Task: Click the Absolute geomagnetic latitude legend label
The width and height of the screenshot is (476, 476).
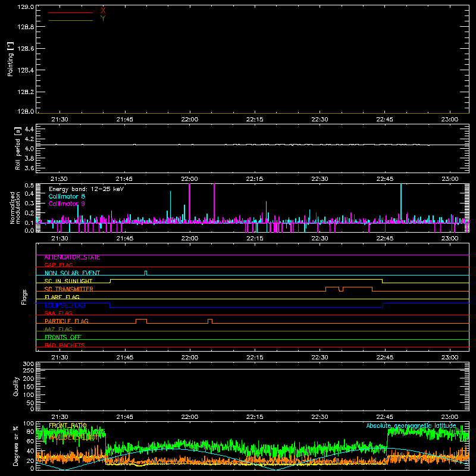Action: [x=411, y=425]
